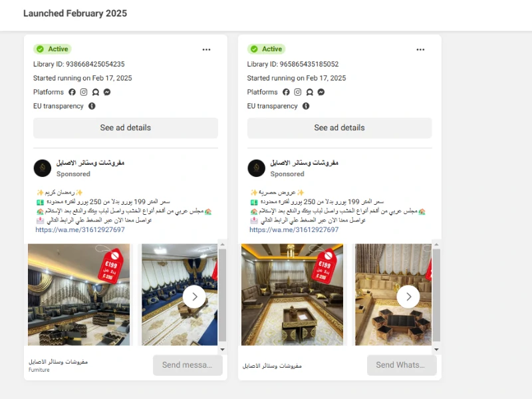Select the Facebook platform icon on first ad
532x399 pixels.
coord(72,92)
